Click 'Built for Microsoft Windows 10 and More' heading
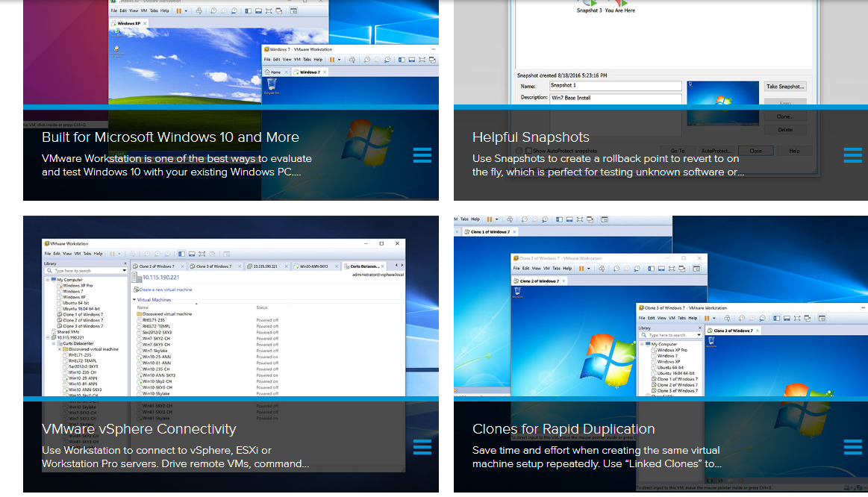 tap(170, 137)
